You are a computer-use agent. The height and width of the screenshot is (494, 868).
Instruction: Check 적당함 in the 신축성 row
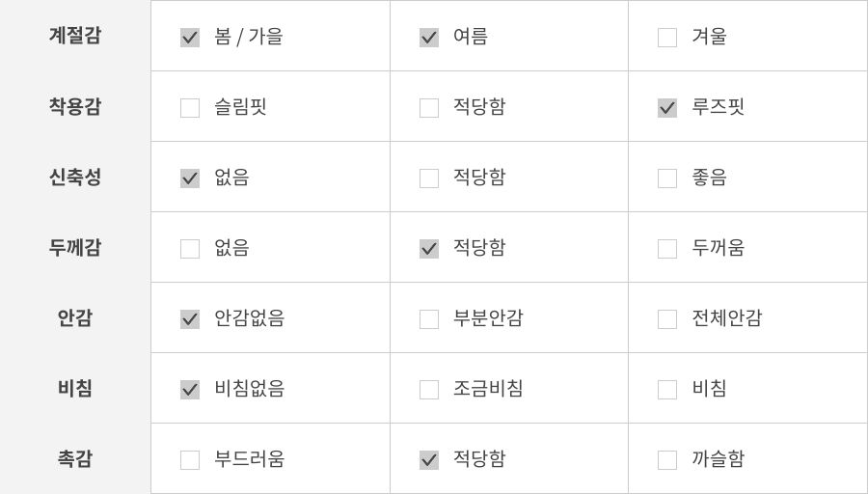pos(429,178)
